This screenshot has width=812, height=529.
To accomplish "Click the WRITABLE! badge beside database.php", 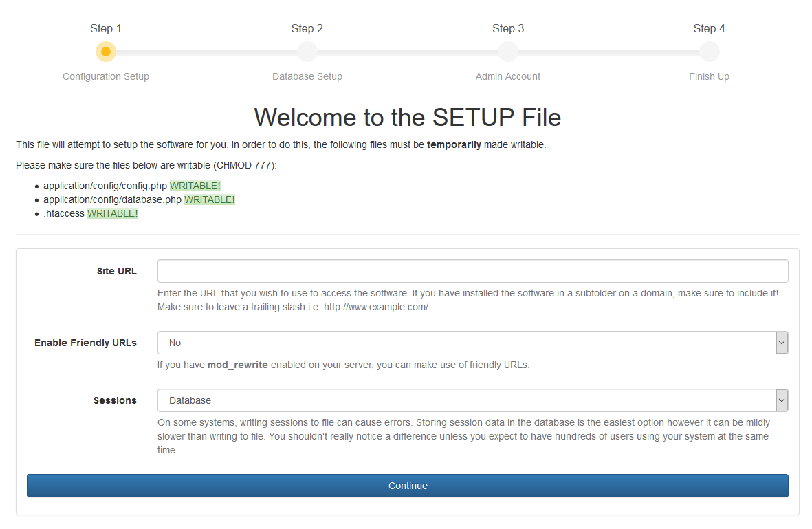I will coord(209,199).
